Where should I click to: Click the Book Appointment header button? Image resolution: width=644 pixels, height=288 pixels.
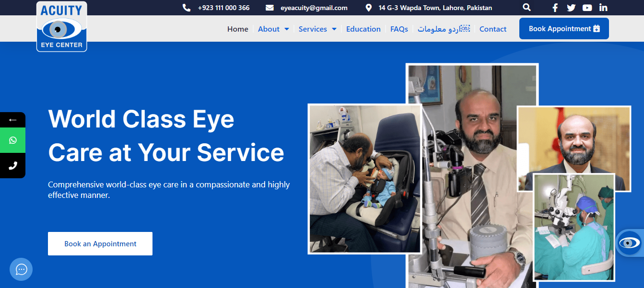[564, 29]
